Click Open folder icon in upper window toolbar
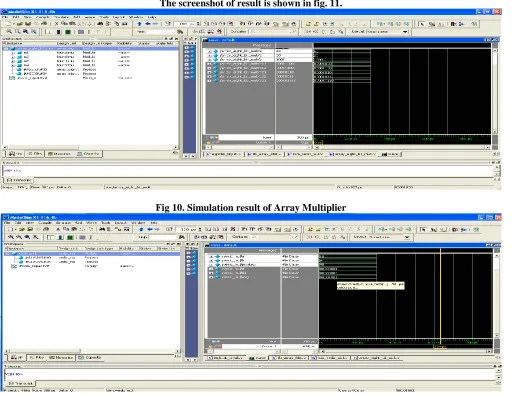The image size is (511, 395). [20, 24]
